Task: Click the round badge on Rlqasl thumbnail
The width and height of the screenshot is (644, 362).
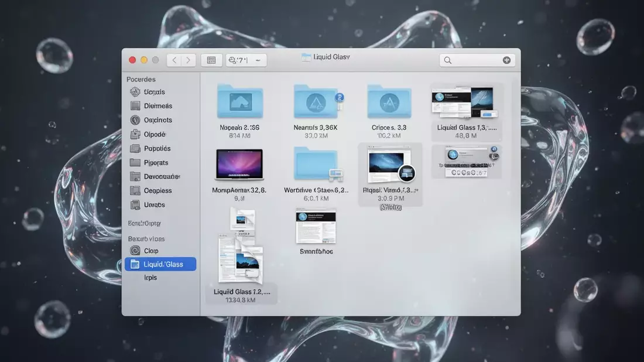Action: pos(407,173)
